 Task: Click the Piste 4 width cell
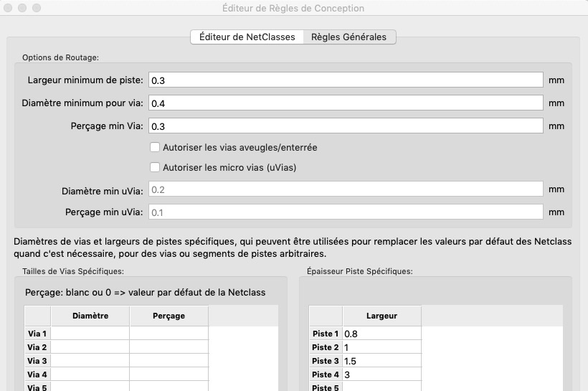(x=381, y=374)
